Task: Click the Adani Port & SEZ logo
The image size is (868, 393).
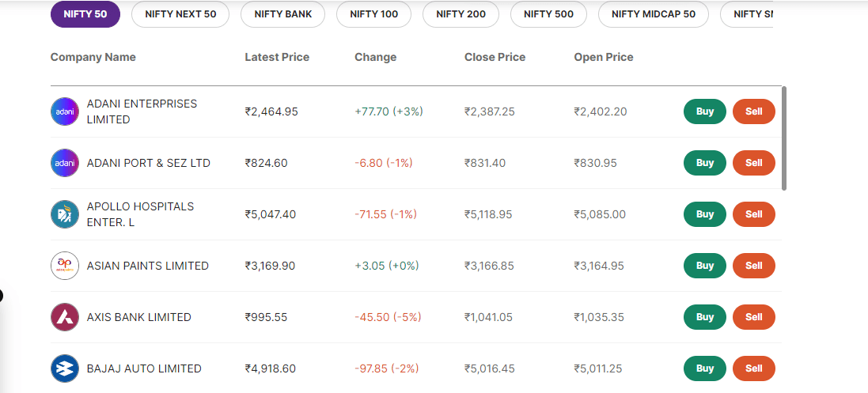Action: (x=65, y=163)
